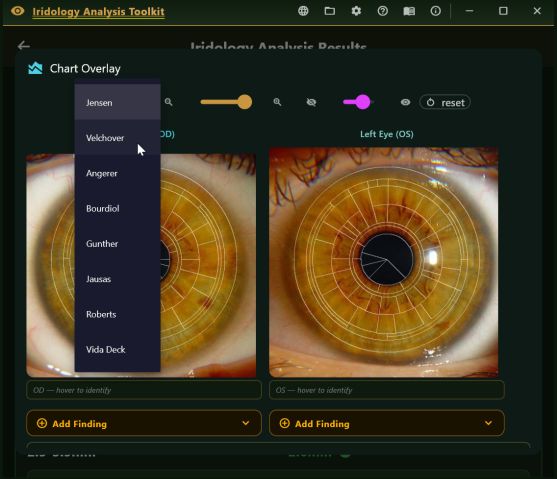Select Jensen chart option

[118, 102]
